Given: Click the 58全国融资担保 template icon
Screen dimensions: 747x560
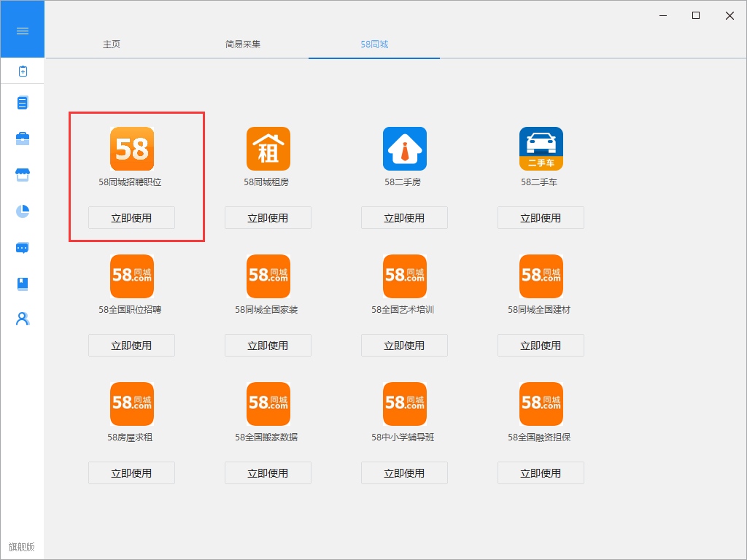Looking at the screenshot, I should [x=541, y=404].
